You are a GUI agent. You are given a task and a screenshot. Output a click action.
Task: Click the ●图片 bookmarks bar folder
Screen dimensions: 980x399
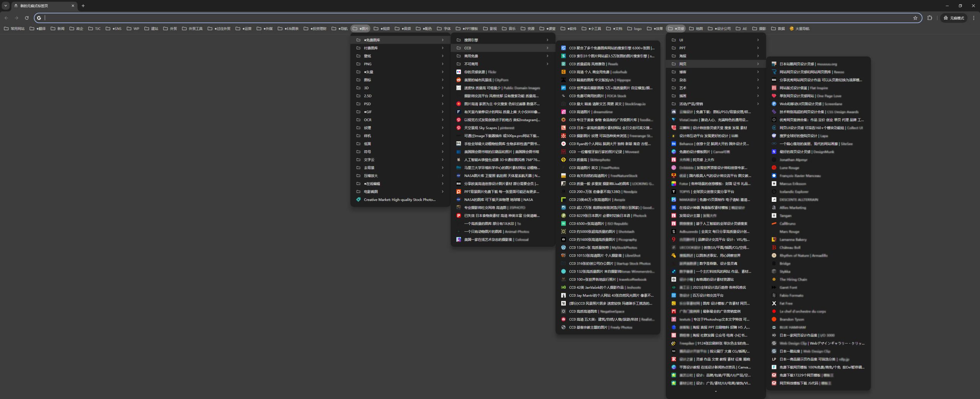tap(361, 28)
